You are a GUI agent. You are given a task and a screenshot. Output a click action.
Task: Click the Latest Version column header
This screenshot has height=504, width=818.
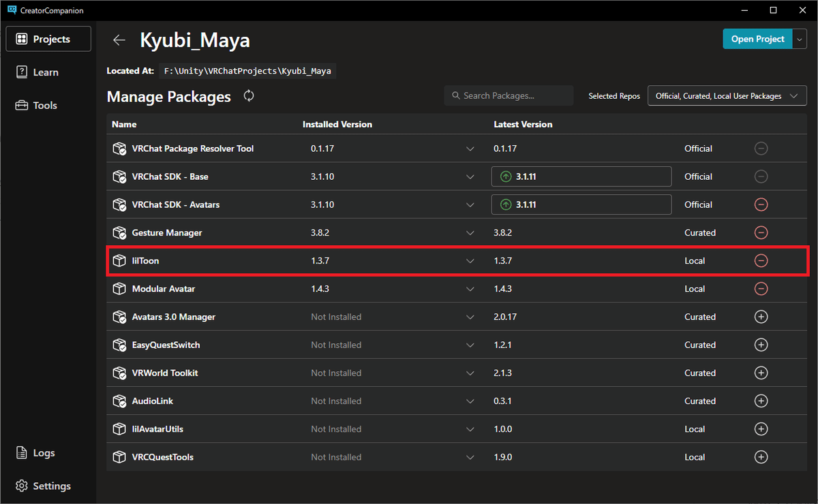(x=523, y=125)
